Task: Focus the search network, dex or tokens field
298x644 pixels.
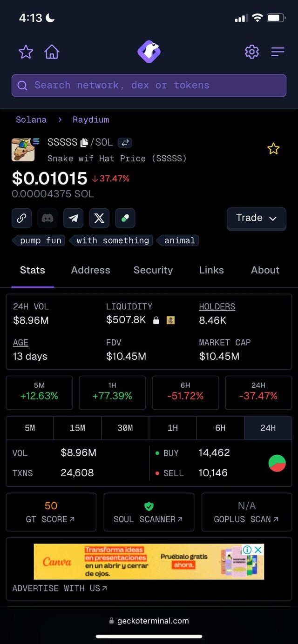Action: (149, 86)
